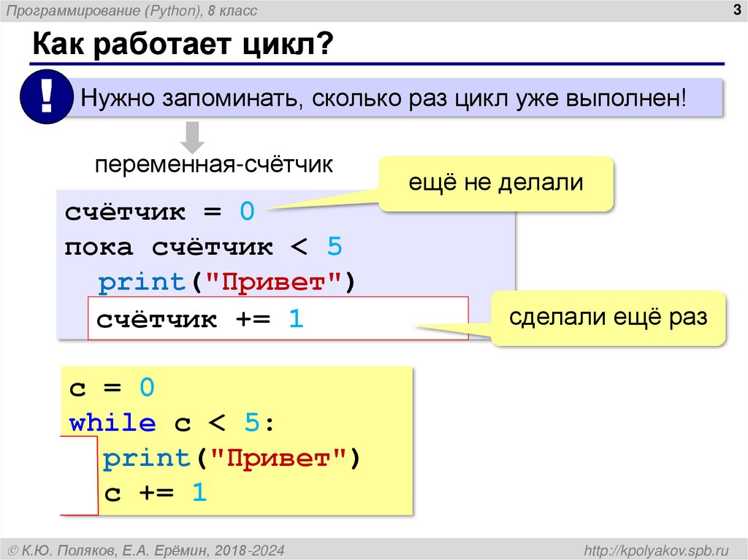Click the boxed line "счётчик += 1"
Screen dimensions: 748x560
(278, 318)
